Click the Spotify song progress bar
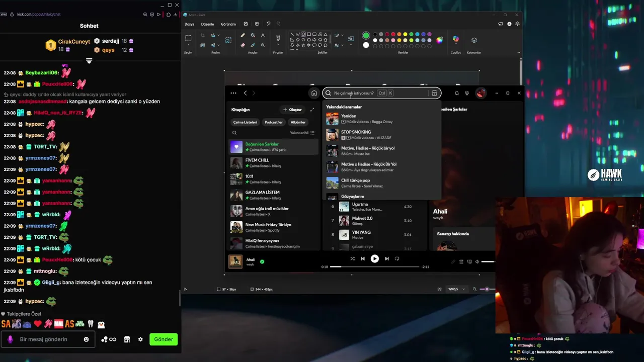This screenshot has width=644, height=362. pyautogui.click(x=374, y=266)
